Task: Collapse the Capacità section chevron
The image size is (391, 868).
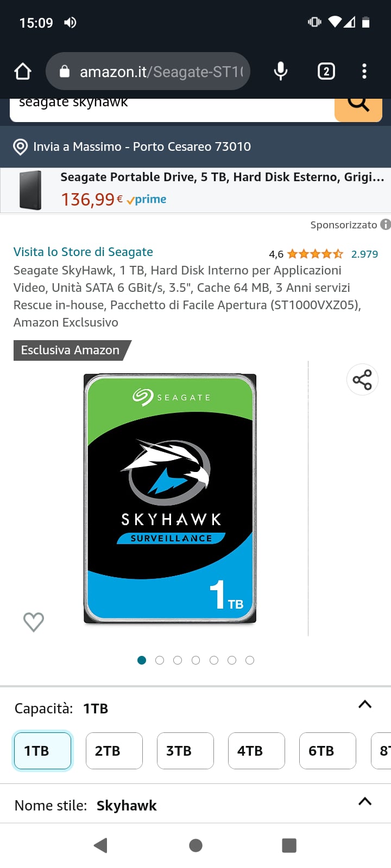Action: (365, 705)
